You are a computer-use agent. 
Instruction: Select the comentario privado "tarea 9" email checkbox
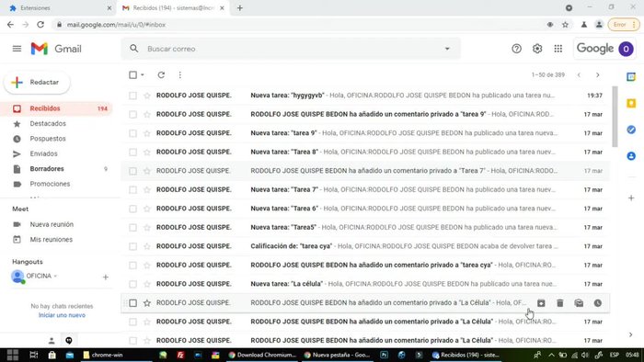point(132,114)
